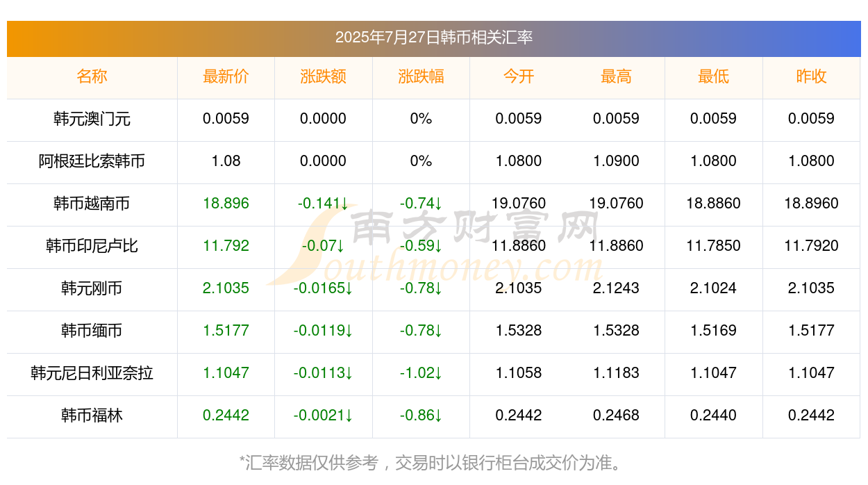The width and height of the screenshot is (868, 485).
Task: Click change value -0.0021↓
Action: click(x=324, y=416)
